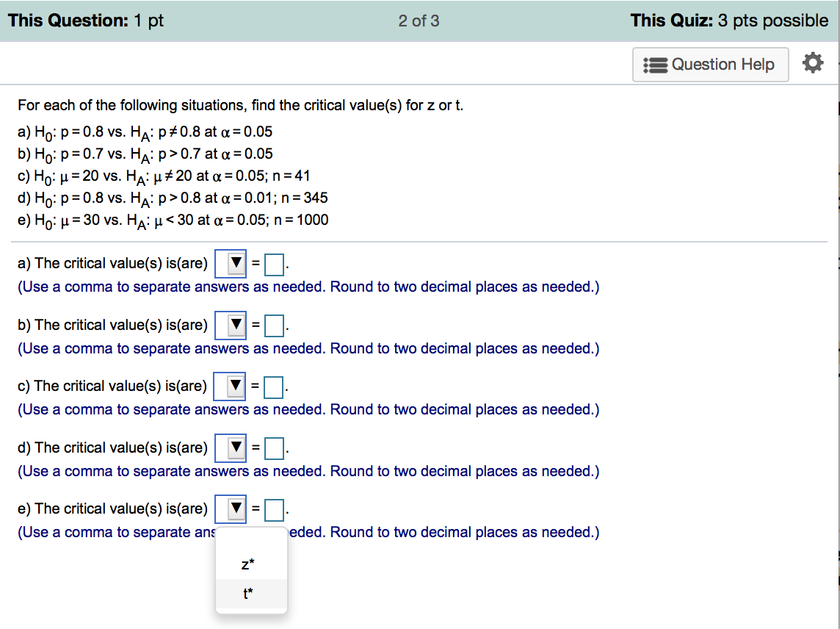Open the settings gear icon
Image resolution: width=840 pixels, height=629 pixels.
tap(811, 64)
